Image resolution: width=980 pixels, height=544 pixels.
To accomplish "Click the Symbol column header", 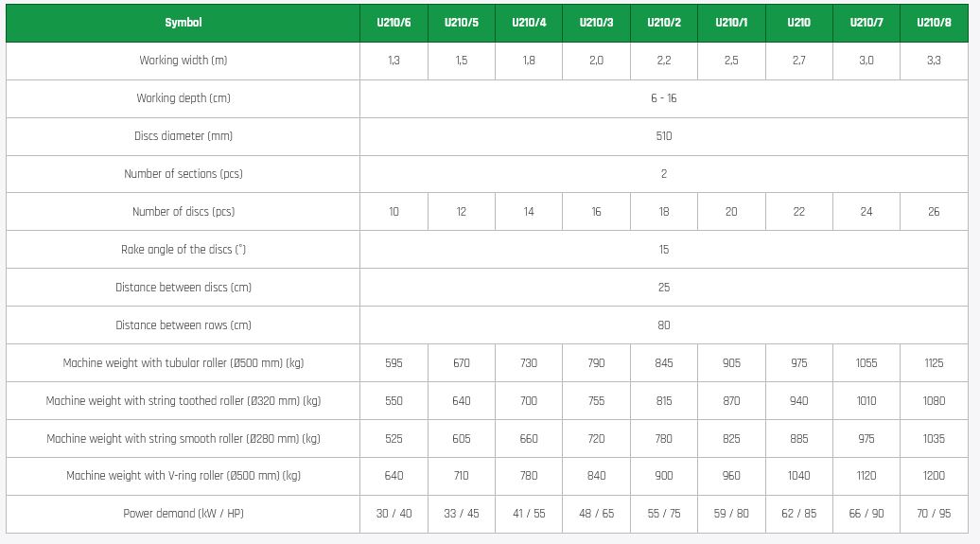I will coord(183,23).
